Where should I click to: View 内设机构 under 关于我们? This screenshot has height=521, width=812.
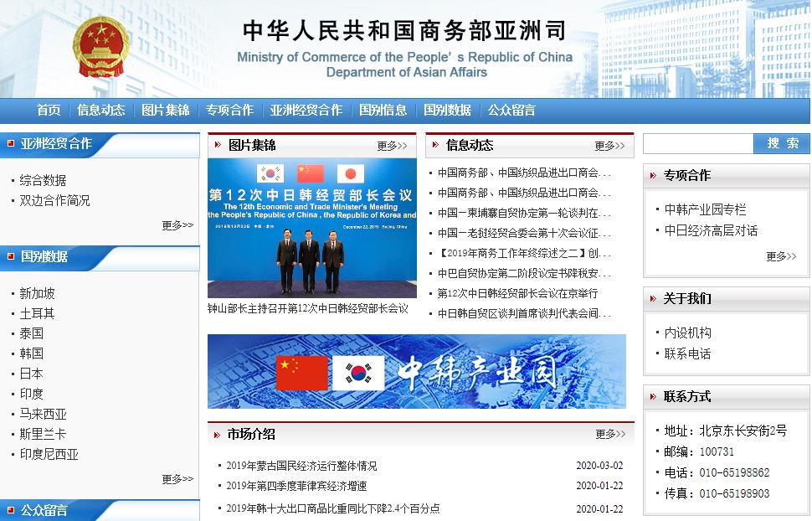[687, 333]
